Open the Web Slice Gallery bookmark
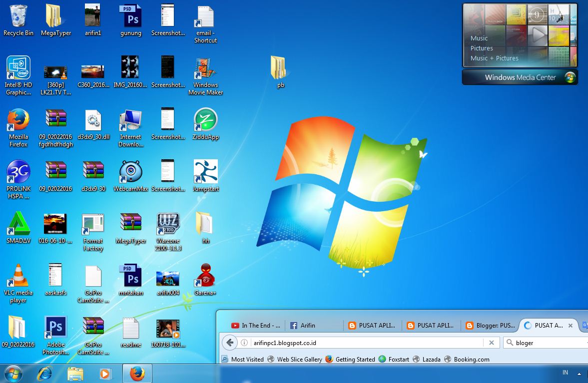The height and width of the screenshot is (383, 588). 295,360
